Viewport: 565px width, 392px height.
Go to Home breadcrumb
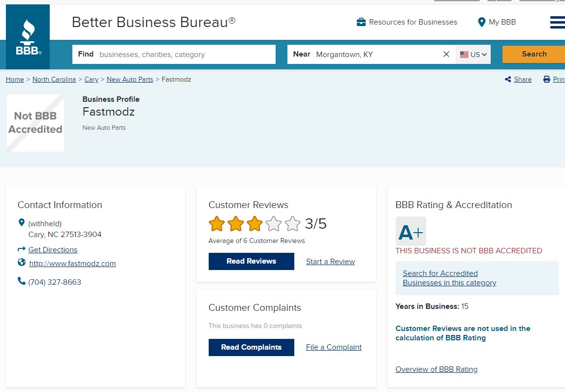click(15, 79)
